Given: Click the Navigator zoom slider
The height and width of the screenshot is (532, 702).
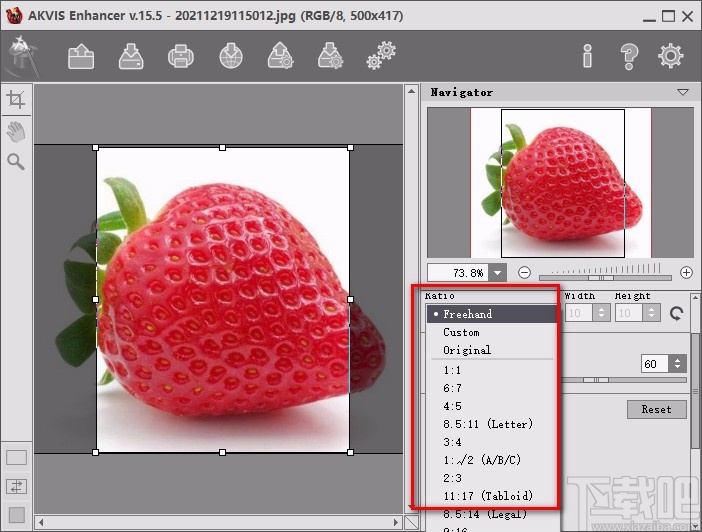Looking at the screenshot, I should (x=606, y=273).
